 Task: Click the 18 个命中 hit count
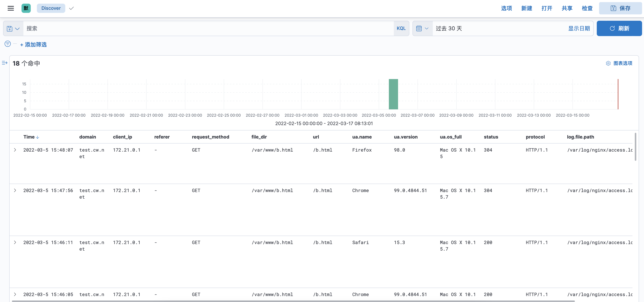coord(26,64)
